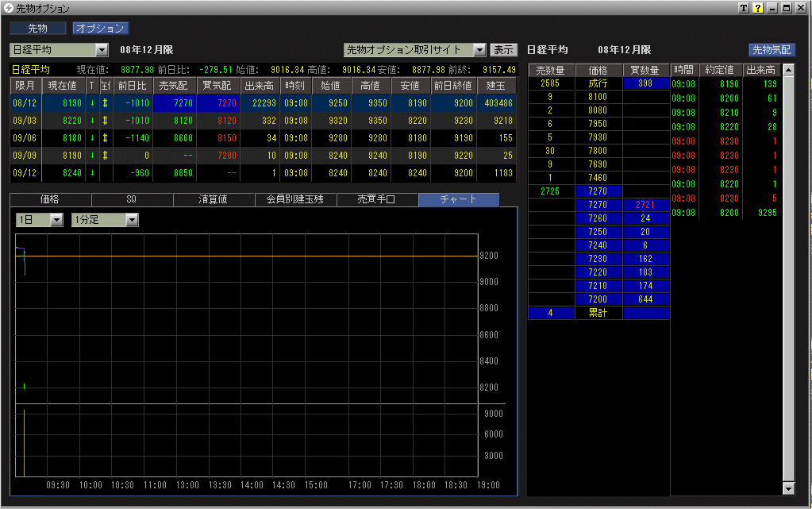Click the 成行 market order cell
The width and height of the screenshot is (812, 509).
598,83
